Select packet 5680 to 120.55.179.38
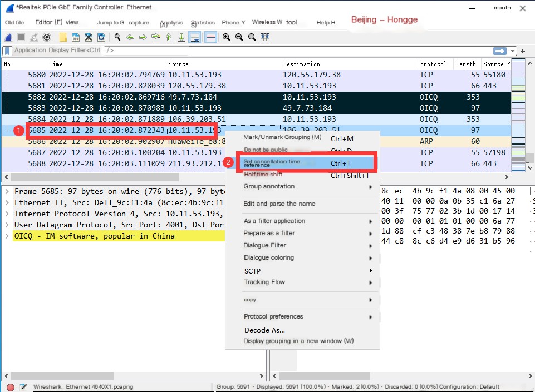Screen dimensions: 535x392 tap(256, 75)
